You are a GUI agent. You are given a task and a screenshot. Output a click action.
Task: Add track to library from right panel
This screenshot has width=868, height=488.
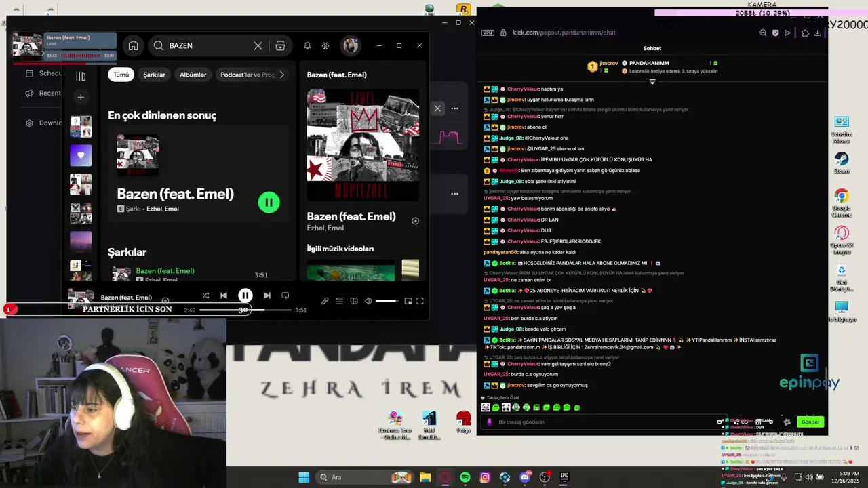415,220
